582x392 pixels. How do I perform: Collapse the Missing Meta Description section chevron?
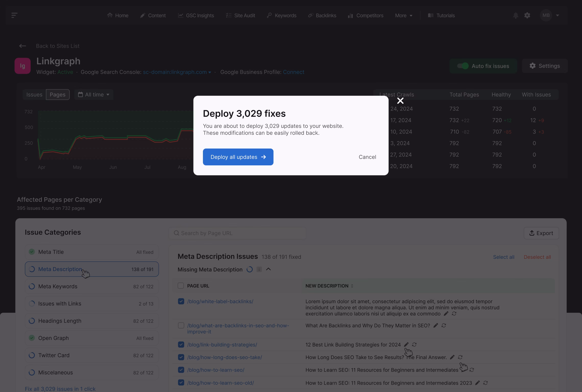tap(268, 269)
